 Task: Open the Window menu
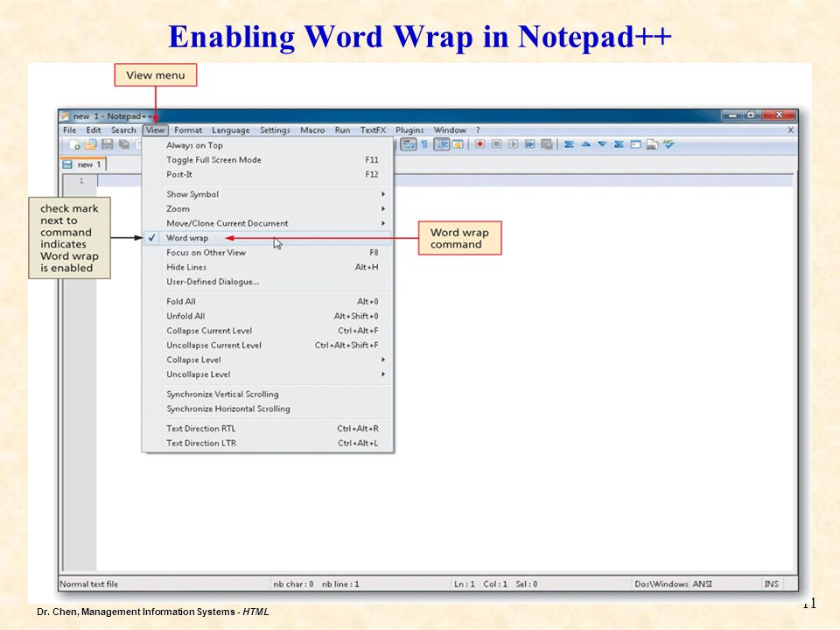tap(450, 129)
